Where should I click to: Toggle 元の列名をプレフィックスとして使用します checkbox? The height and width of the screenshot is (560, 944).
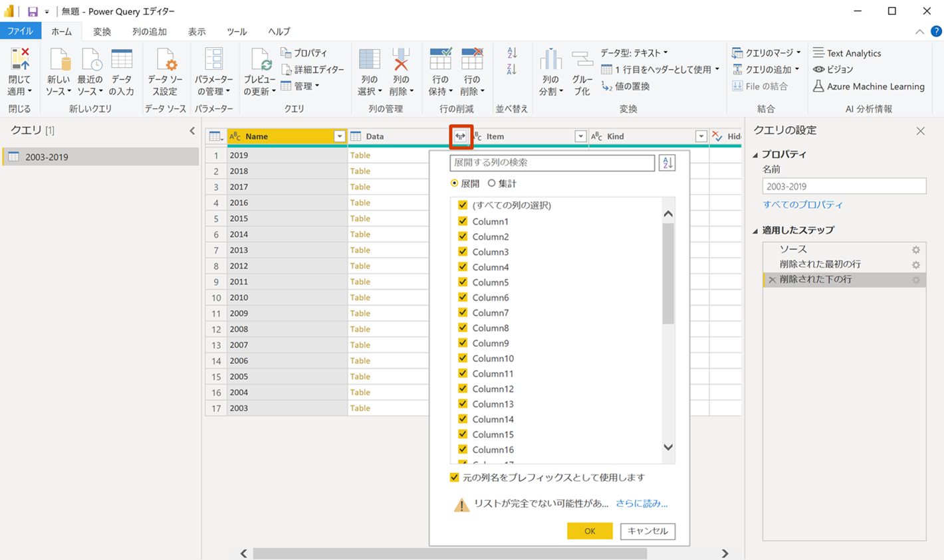point(455,478)
